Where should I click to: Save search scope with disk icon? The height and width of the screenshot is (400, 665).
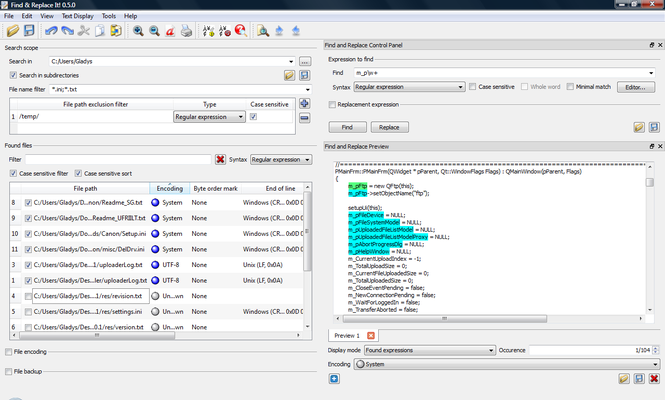pos(305,76)
